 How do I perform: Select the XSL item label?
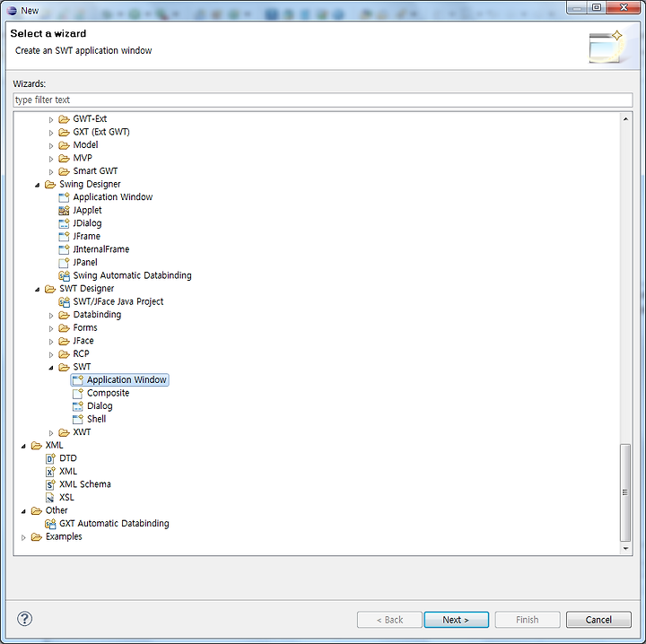[66, 498]
